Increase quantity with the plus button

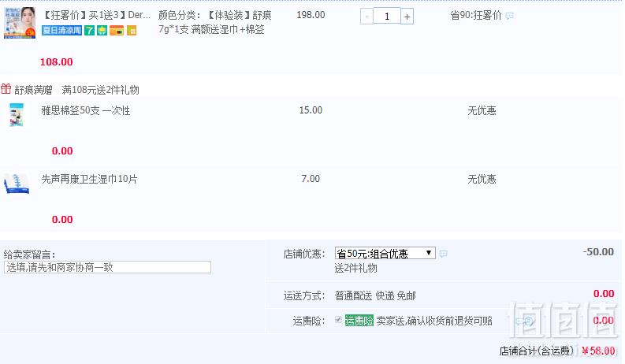407,17
